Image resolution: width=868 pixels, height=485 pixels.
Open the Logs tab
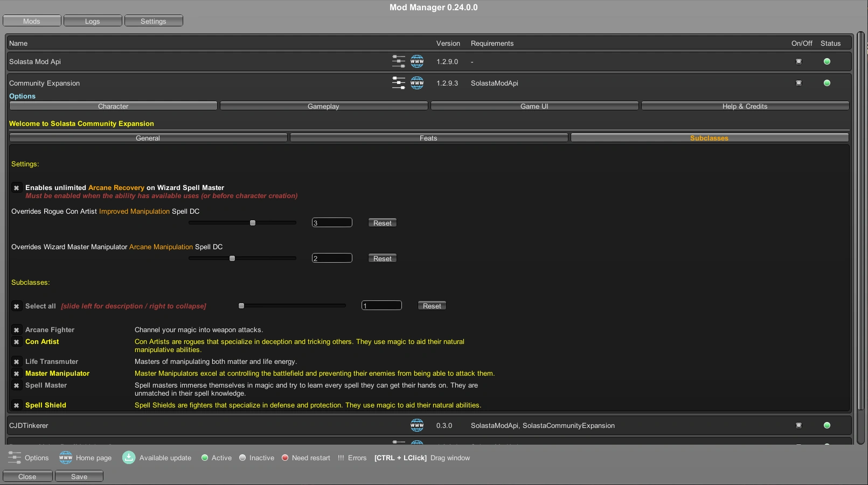(x=93, y=21)
